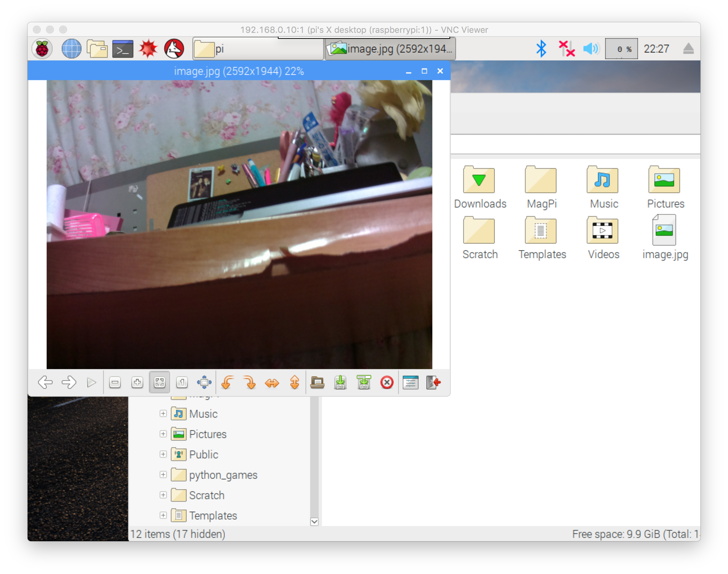Toggle fit image to window button
The image size is (728, 574).
pyautogui.click(x=160, y=383)
